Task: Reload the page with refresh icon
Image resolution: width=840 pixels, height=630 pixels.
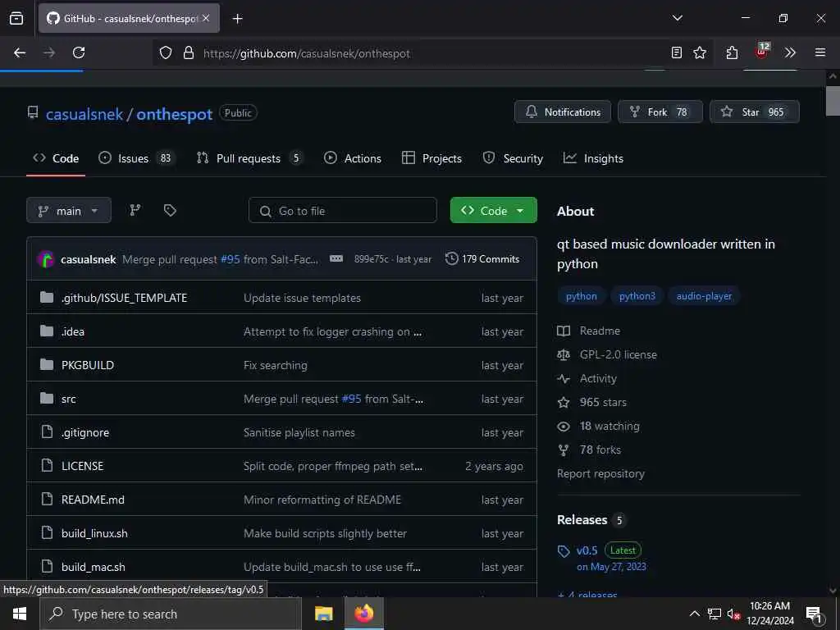Action: 79,52
